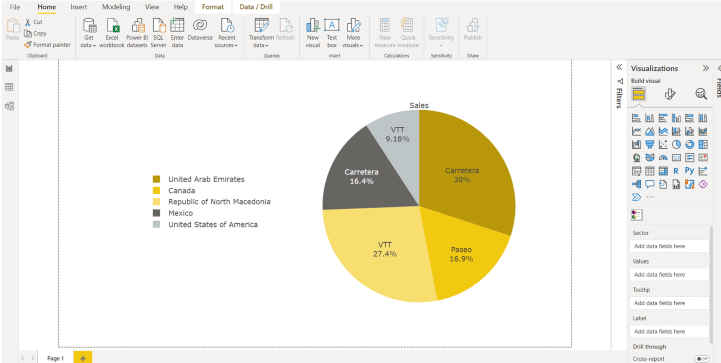
Task: Toggle the Cross-report switch
Action: click(701, 359)
